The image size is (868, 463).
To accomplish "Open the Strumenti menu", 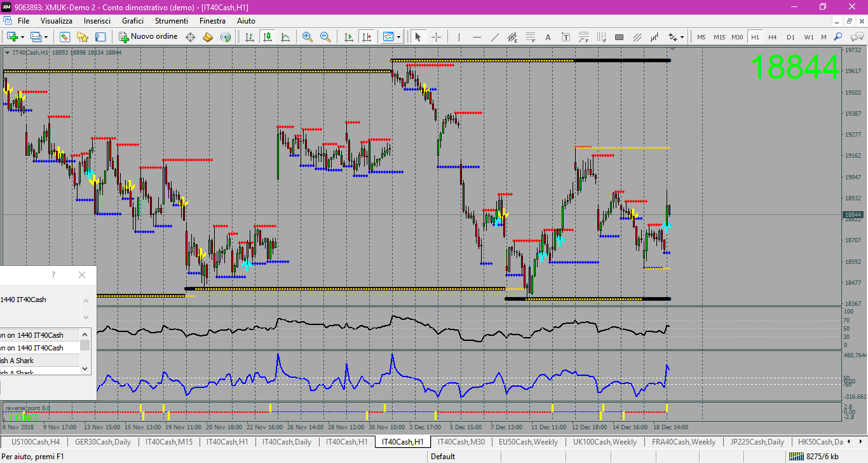I will tap(172, 21).
